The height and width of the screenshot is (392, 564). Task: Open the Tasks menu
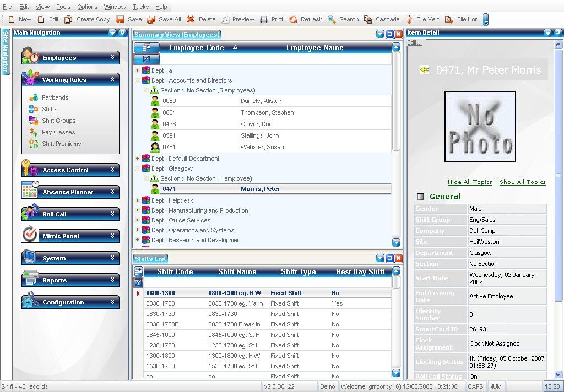(x=140, y=7)
